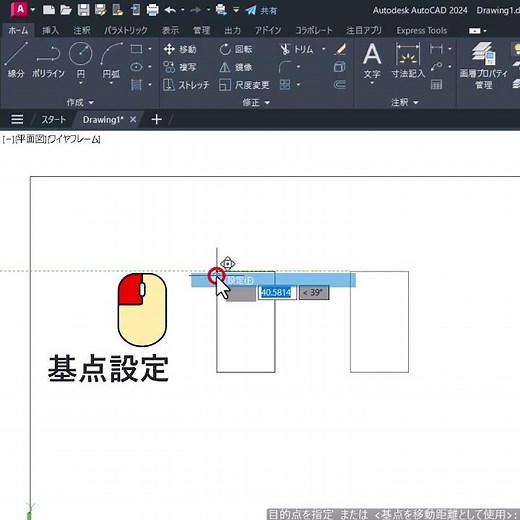Viewport: 520px width, 520px height.
Task: Select the Dimension (寸法記入) tool
Action: pyautogui.click(x=408, y=60)
